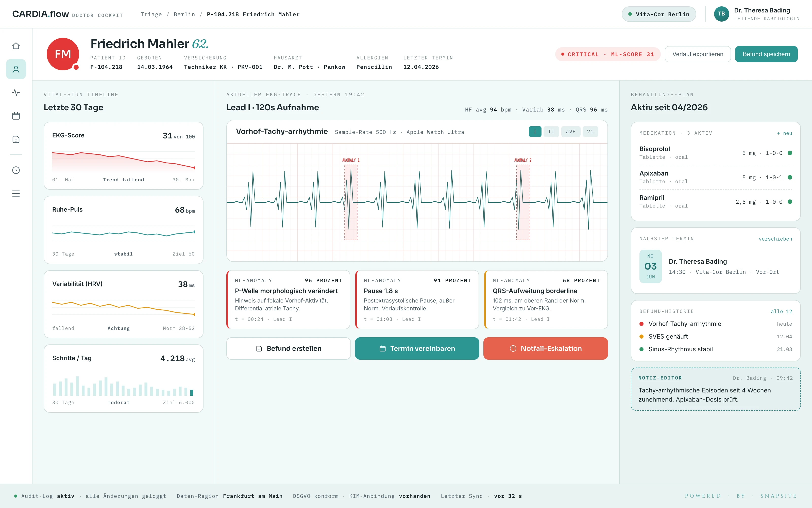Click calendar icon in Termin vereinbaren
This screenshot has height=508, width=812.
[x=382, y=349]
